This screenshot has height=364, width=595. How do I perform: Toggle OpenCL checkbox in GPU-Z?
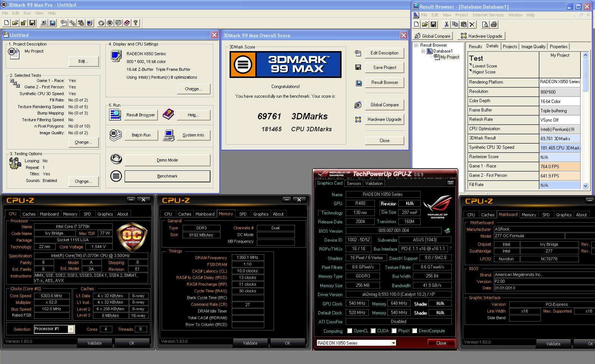[350, 331]
